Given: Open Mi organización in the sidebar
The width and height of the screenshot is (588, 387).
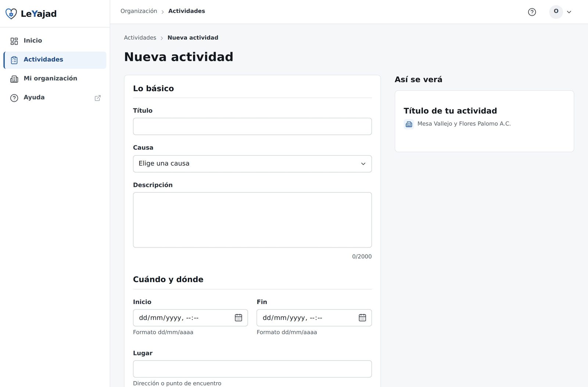Looking at the screenshot, I should tap(55, 79).
